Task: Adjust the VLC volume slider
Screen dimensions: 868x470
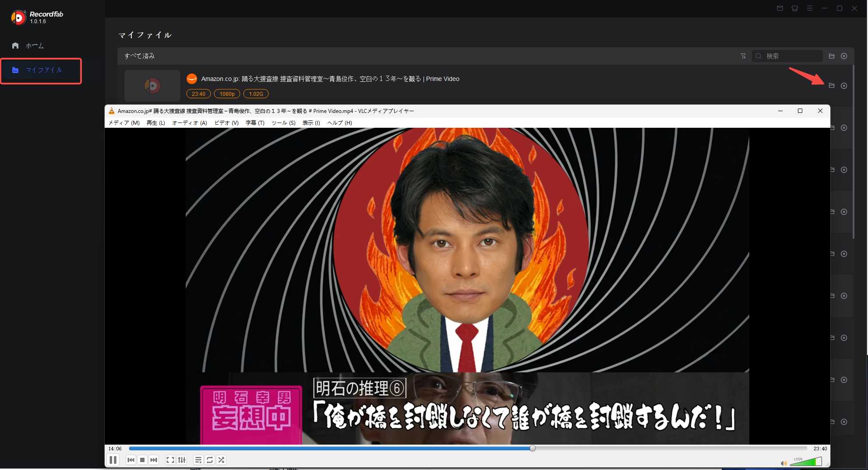Action: (806, 462)
